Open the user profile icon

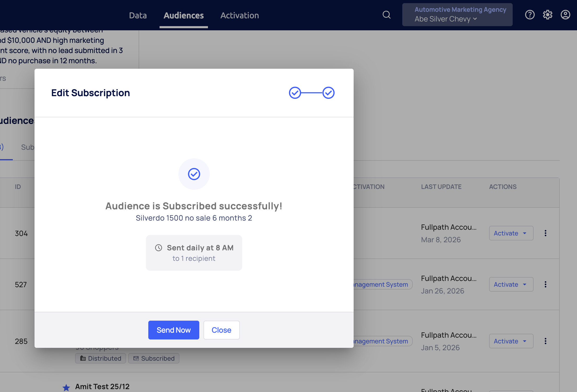point(565,15)
